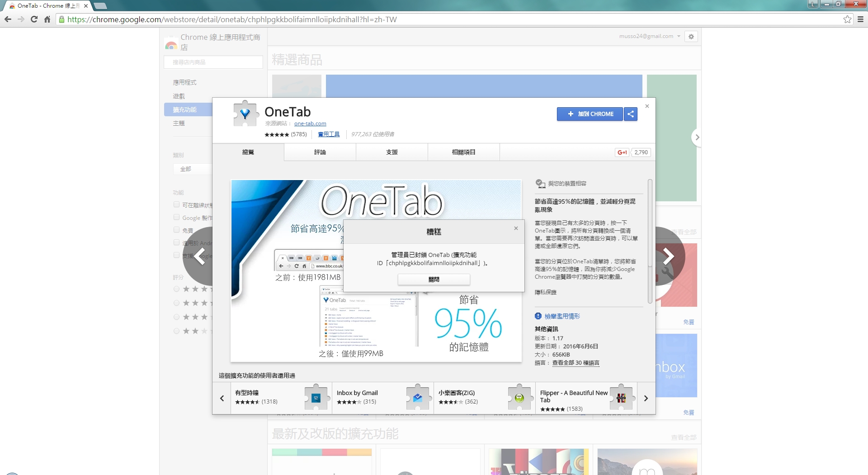Click the store search input field
Screen dimensions: 868x475
(x=213, y=62)
